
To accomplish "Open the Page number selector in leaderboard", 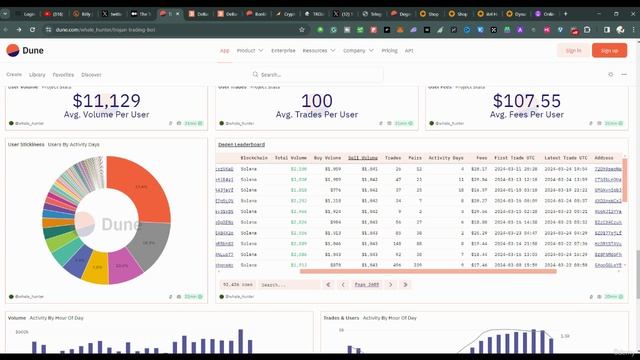I will (367, 284).
